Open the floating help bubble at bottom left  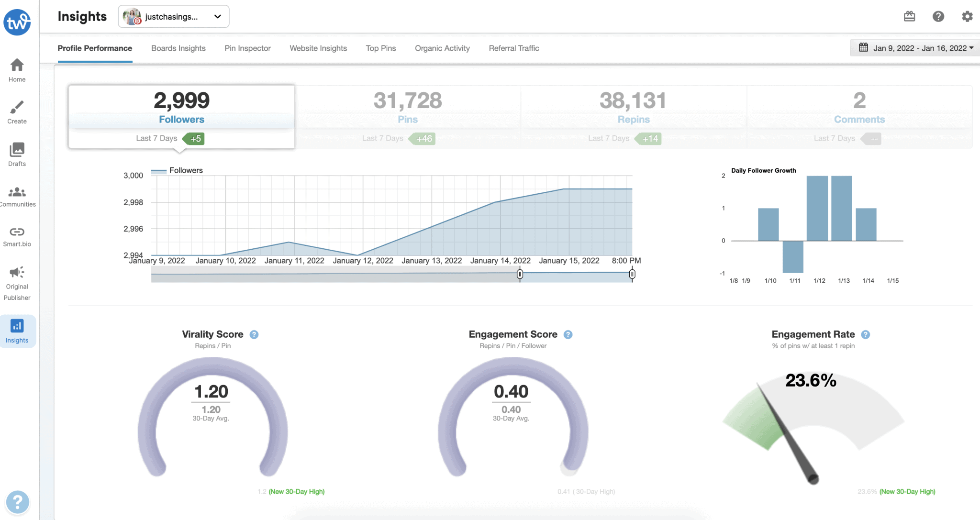pyautogui.click(x=18, y=502)
